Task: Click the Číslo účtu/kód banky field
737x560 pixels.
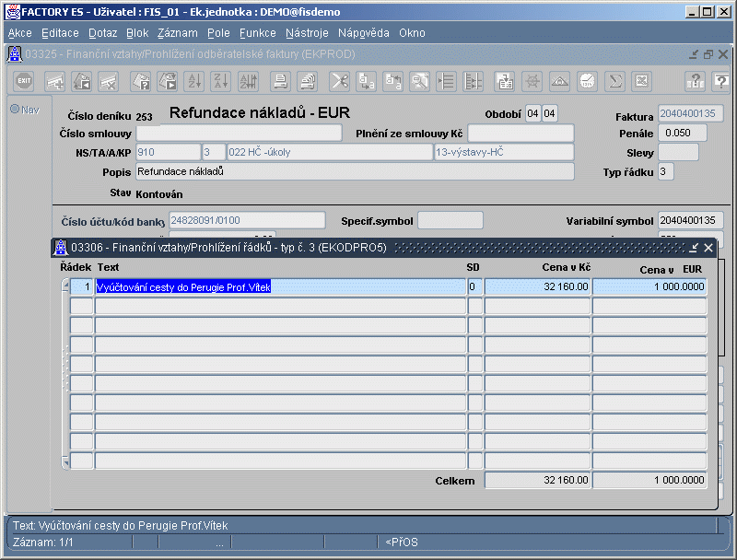Action: click(x=247, y=220)
